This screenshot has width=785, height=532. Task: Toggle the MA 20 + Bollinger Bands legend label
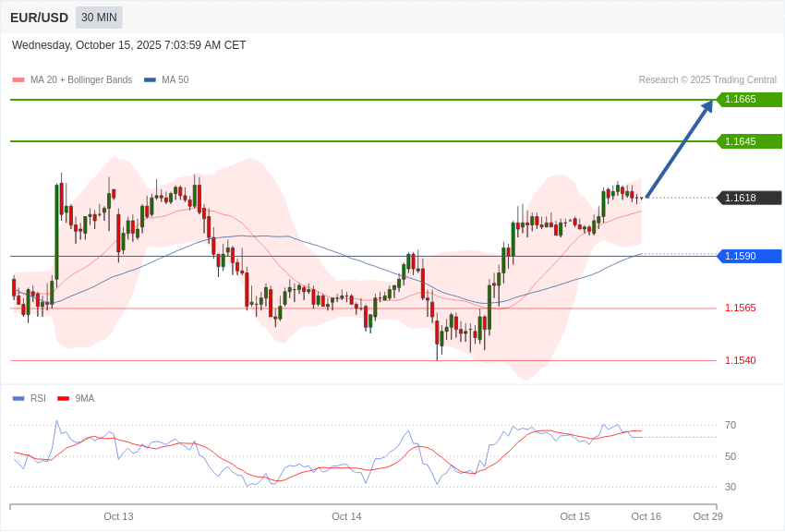point(81,80)
